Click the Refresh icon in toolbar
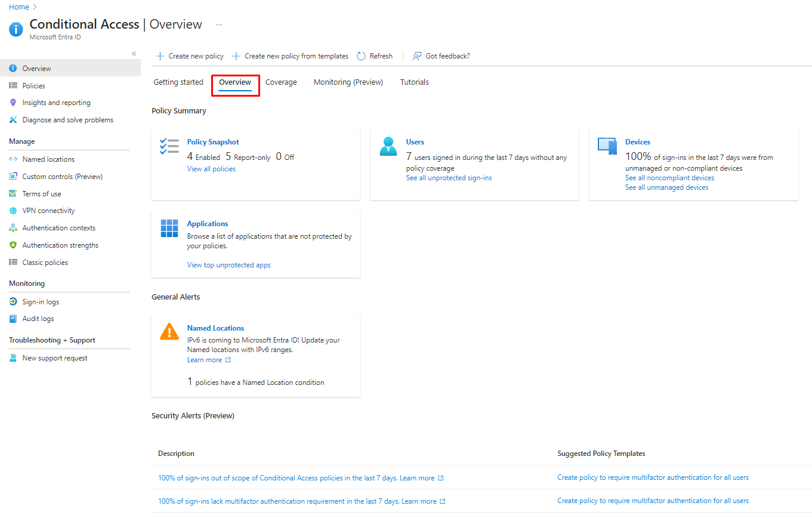 pyautogui.click(x=362, y=56)
